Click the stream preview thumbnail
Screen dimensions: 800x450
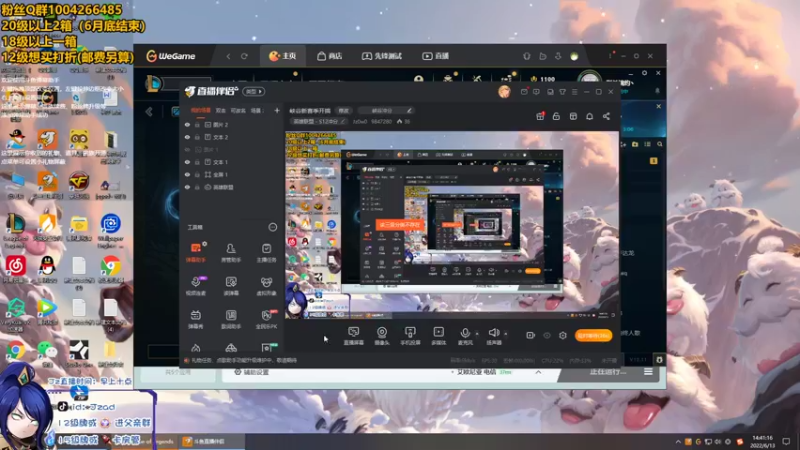tap(452, 226)
